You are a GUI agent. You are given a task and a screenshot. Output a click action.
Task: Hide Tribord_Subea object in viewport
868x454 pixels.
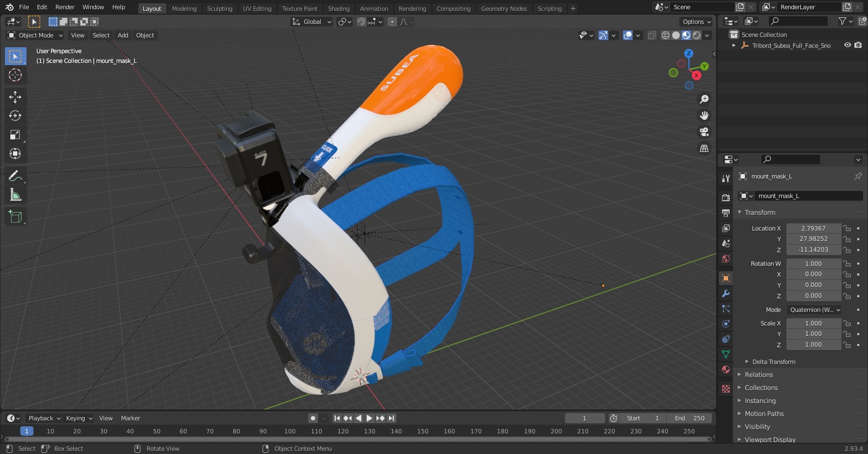pyautogui.click(x=847, y=45)
